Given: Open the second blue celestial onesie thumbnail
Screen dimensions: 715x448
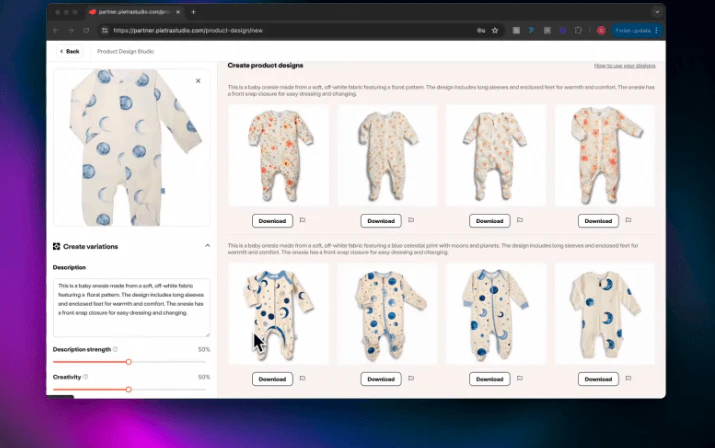Looking at the screenshot, I should 387,314.
